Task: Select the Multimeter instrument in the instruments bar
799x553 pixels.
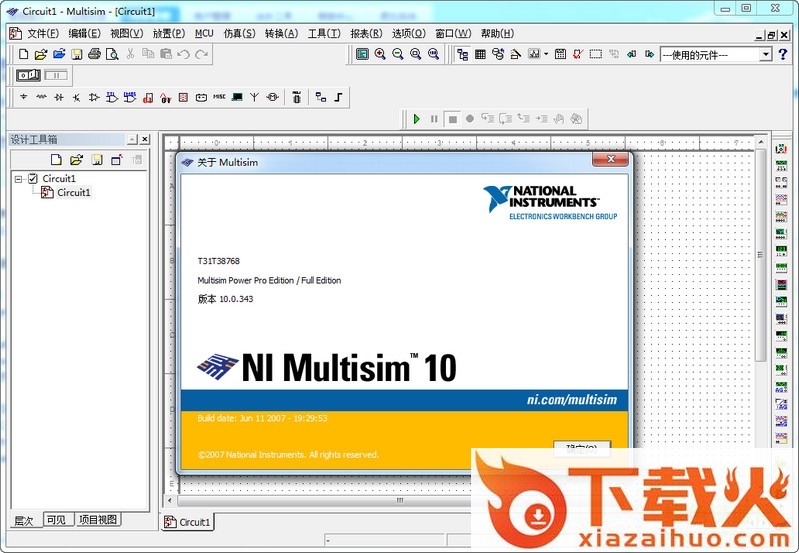Action: pos(781,149)
